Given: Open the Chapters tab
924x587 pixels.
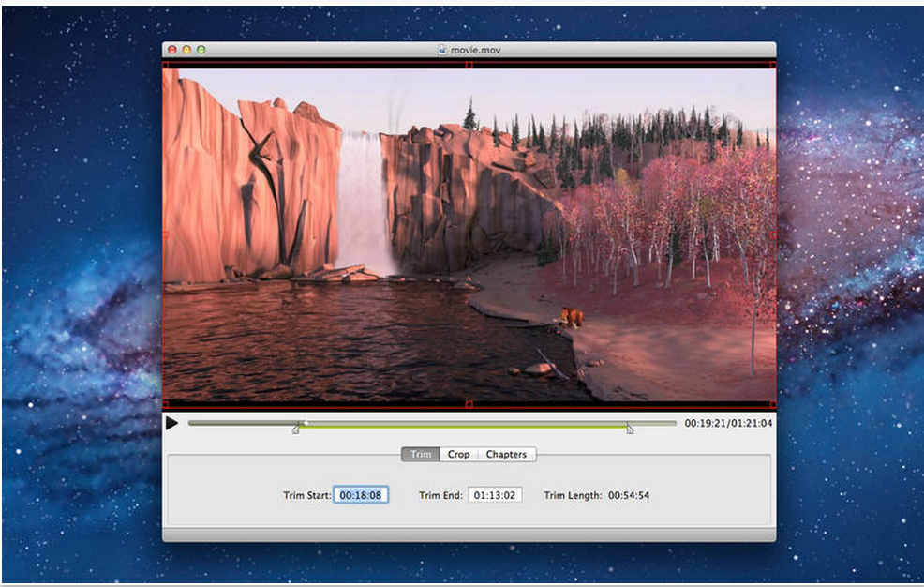Looking at the screenshot, I should [506, 455].
